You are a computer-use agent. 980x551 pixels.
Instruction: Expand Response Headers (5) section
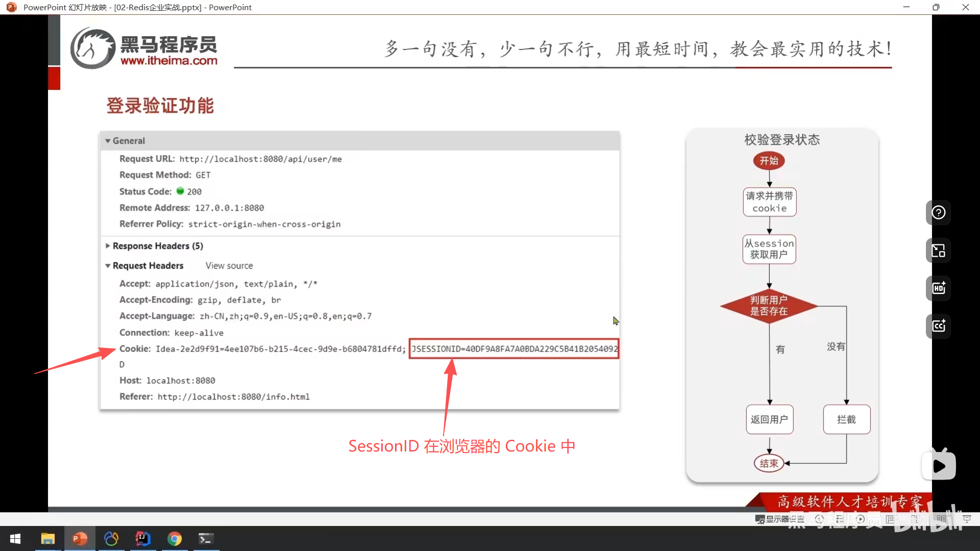(x=108, y=246)
